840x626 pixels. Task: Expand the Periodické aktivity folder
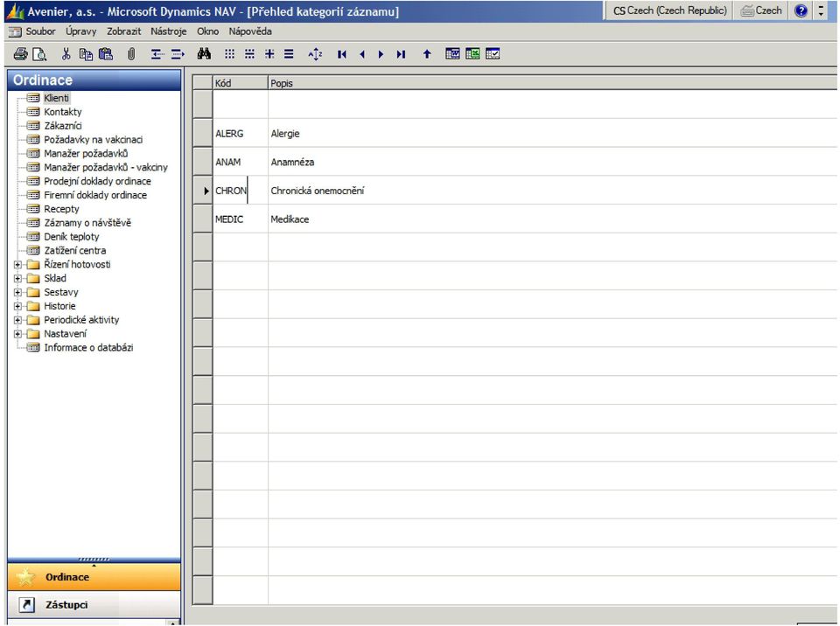17,320
